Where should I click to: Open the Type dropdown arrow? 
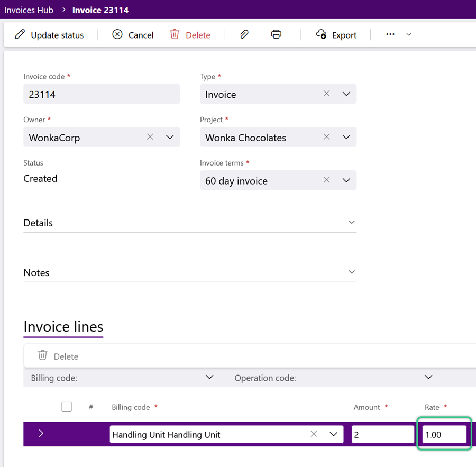pos(346,94)
